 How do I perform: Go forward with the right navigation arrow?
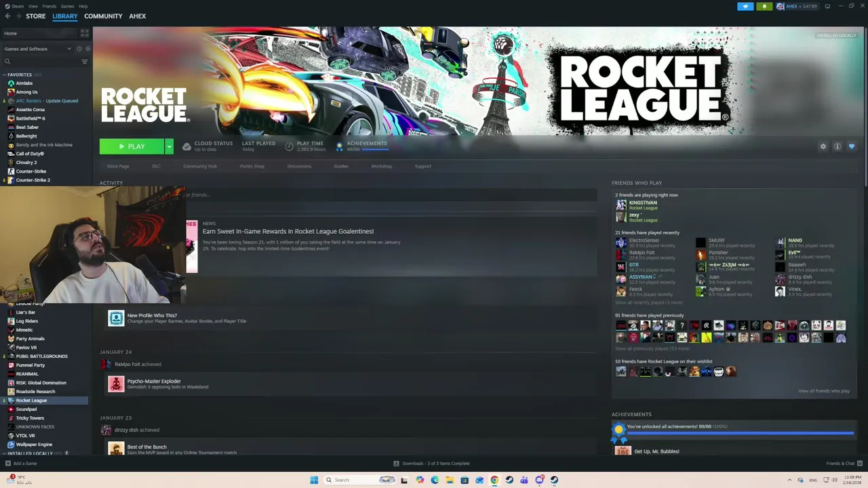(18, 16)
